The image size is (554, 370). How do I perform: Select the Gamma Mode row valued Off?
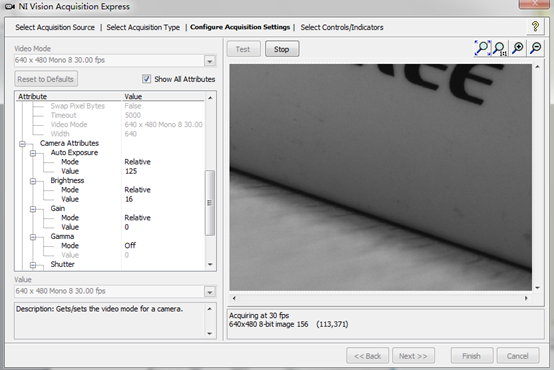110,246
